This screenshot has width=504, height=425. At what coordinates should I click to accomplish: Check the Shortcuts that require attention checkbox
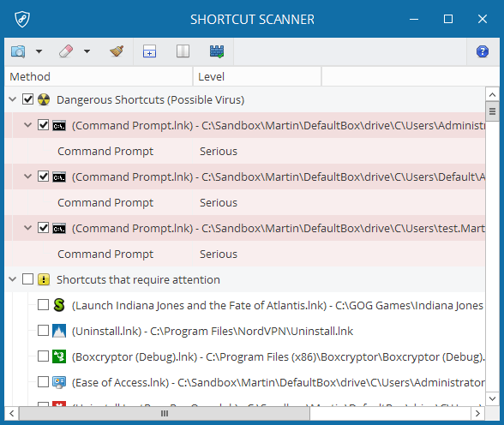28,279
